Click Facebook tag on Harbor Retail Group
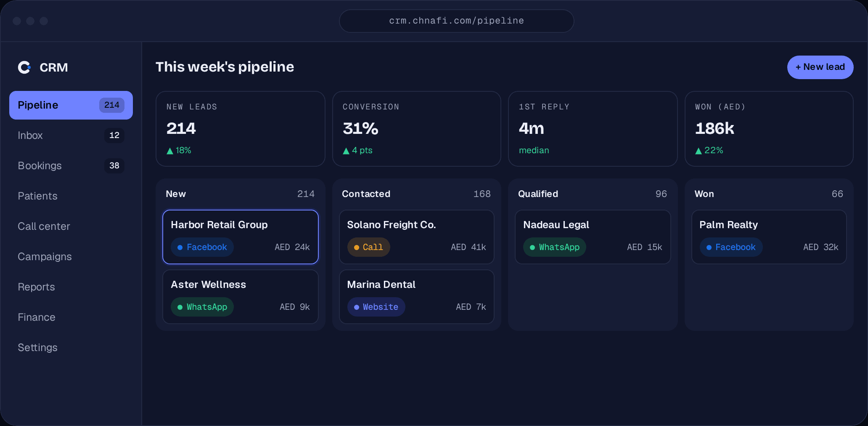 coord(202,247)
